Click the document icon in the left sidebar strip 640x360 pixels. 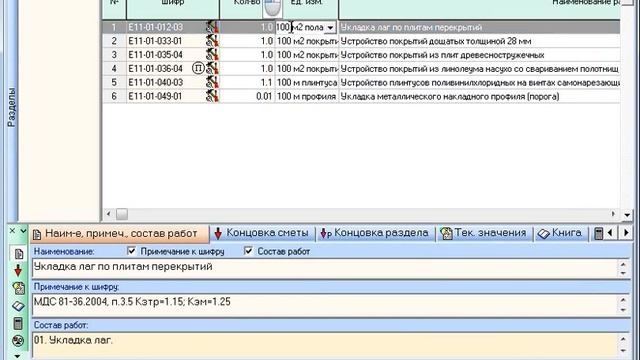point(18,254)
